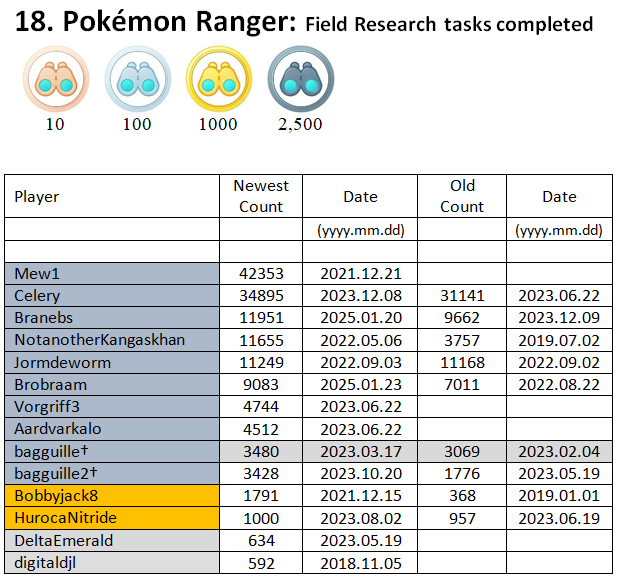Screen dimensions: 617x577
Task: Select player cell 'HurocaNitride'
Action: (x=112, y=518)
